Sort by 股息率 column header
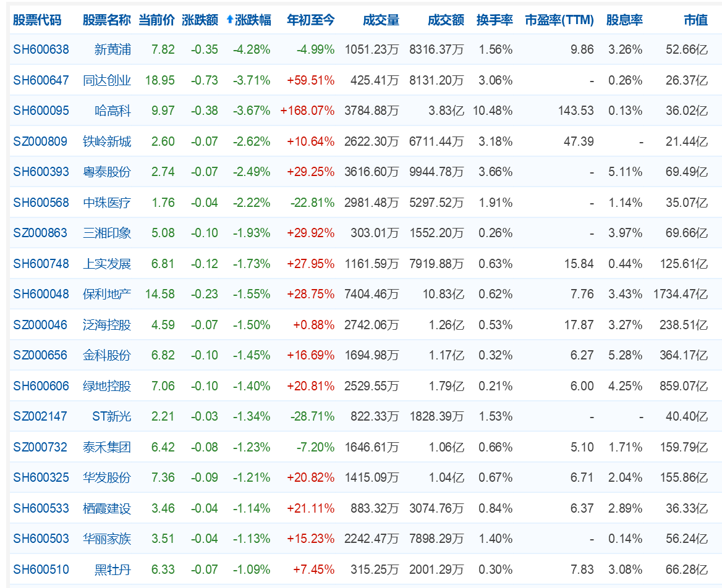The width and height of the screenshot is (722, 588). point(624,20)
